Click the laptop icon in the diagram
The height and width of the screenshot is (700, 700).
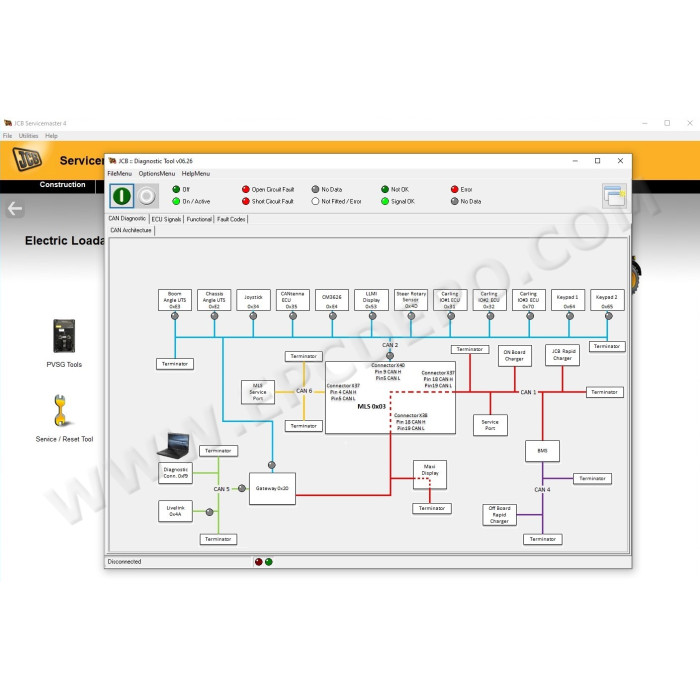click(174, 446)
